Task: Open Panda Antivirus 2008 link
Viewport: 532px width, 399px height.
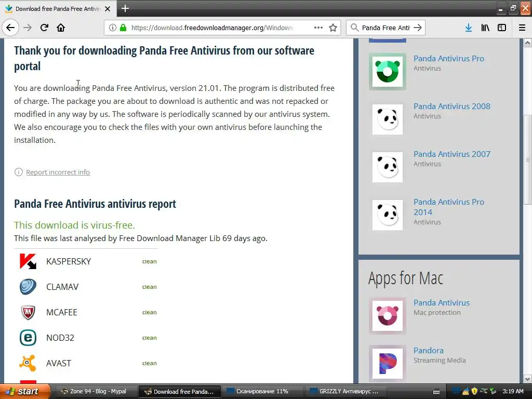Action: (x=451, y=106)
